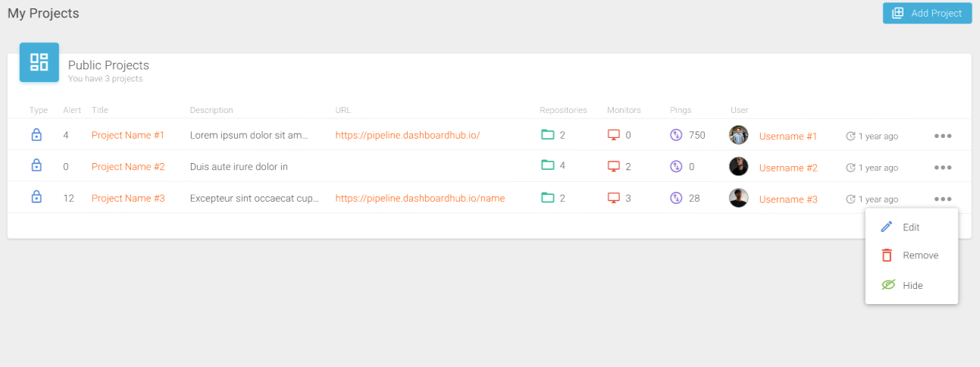Click the URL column header
This screenshot has width=980, height=367.
pyautogui.click(x=343, y=110)
